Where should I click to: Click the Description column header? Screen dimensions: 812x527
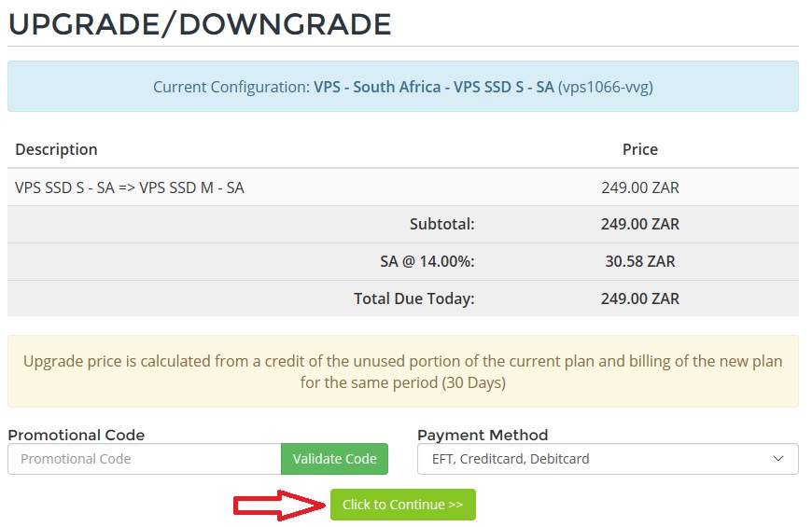click(56, 149)
